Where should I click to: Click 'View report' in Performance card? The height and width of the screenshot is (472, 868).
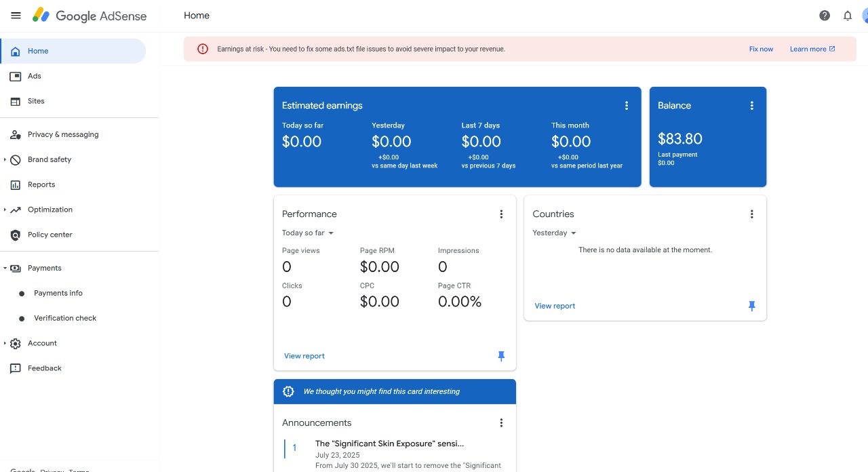tap(304, 356)
